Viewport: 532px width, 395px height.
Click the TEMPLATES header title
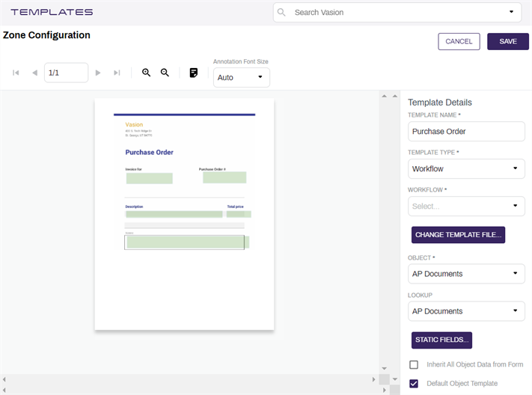pyautogui.click(x=52, y=12)
